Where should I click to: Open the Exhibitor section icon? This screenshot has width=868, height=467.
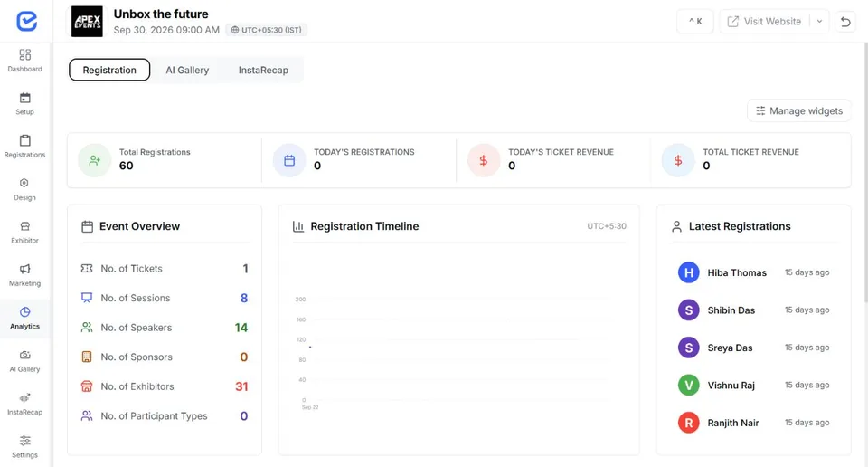tap(25, 226)
